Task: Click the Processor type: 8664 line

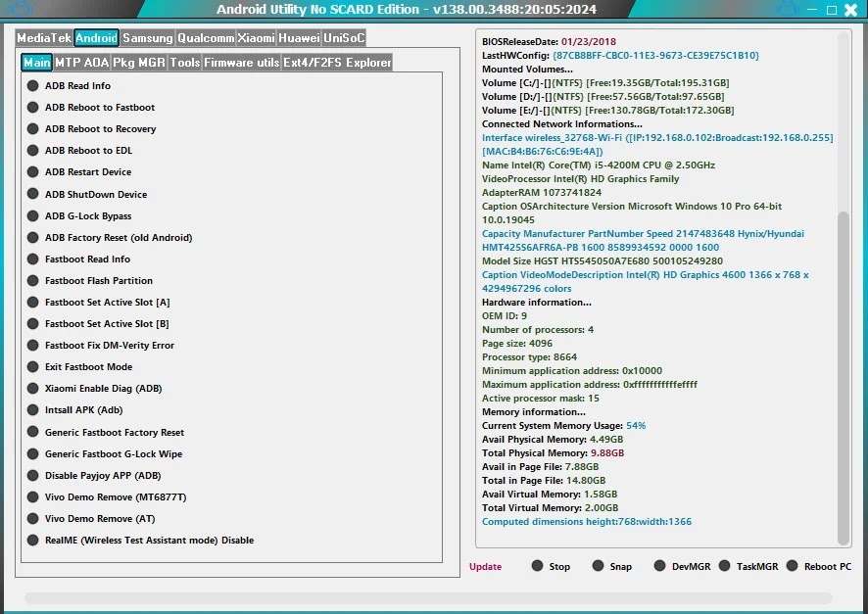Action: (x=529, y=357)
